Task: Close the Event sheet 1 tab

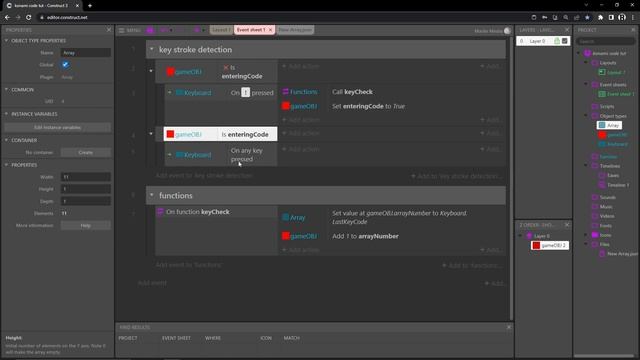Action: pyautogui.click(x=270, y=30)
